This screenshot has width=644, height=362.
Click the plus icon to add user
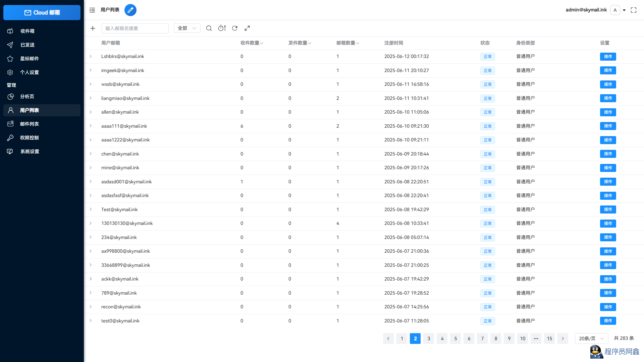(93, 28)
